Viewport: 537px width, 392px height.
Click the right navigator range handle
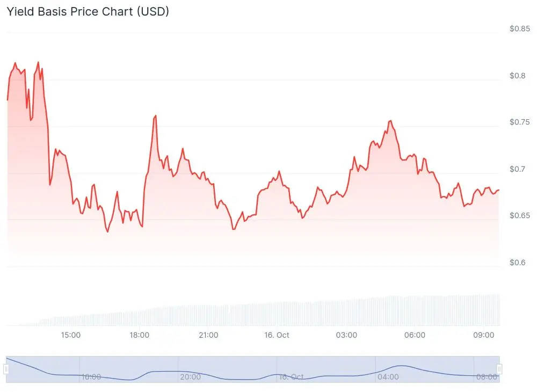[x=499, y=369]
